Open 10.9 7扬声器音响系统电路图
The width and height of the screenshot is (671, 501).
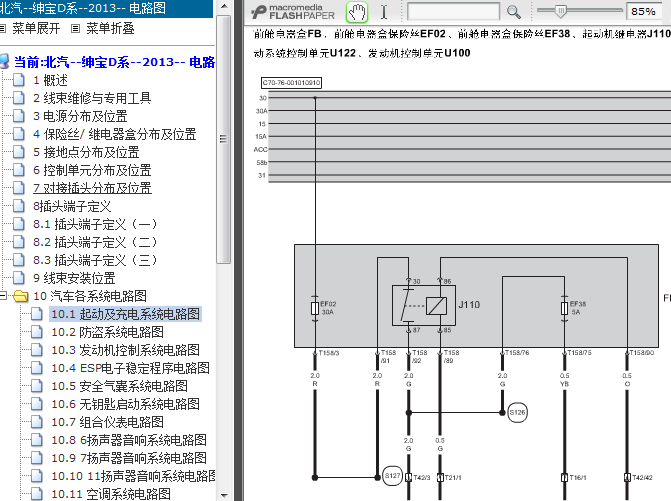(129, 458)
